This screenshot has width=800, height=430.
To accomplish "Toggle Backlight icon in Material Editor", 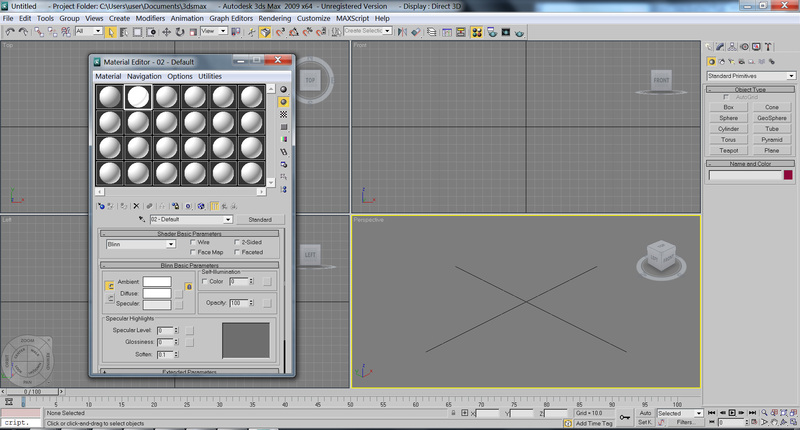I will coord(283,102).
